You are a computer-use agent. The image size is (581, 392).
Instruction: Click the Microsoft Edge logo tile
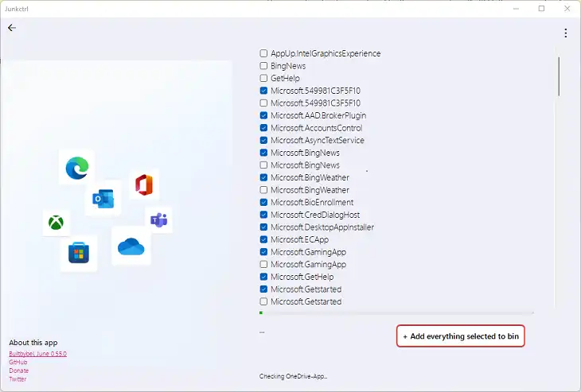(x=76, y=167)
